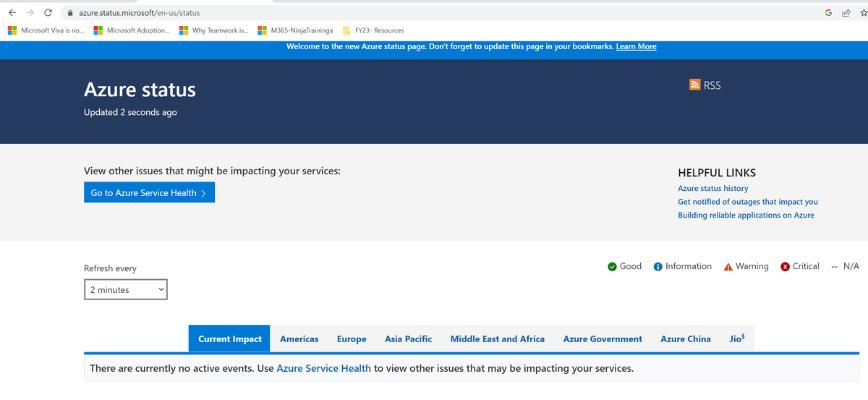Image resolution: width=868 pixels, height=400 pixels.
Task: Click Azure Service Health inline link
Action: [323, 368]
